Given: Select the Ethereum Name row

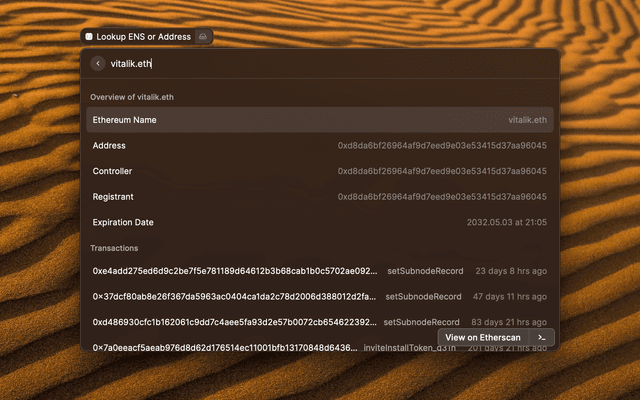Looking at the screenshot, I should [319, 120].
